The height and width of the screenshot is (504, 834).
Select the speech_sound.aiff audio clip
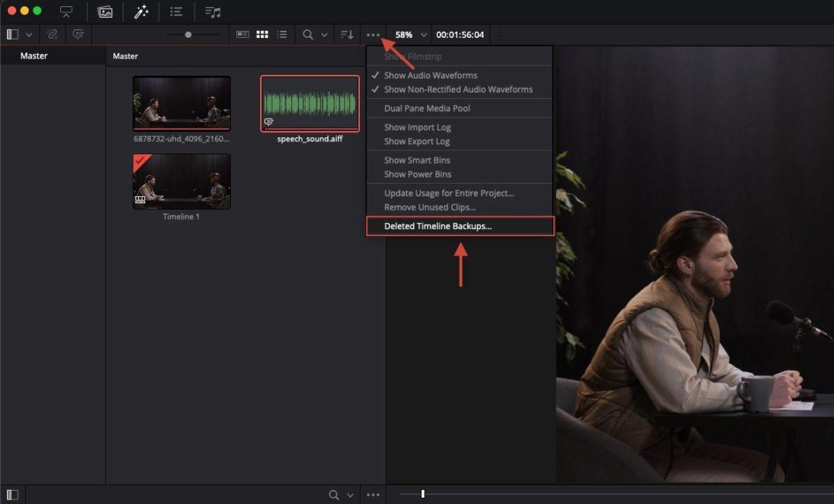pos(310,103)
